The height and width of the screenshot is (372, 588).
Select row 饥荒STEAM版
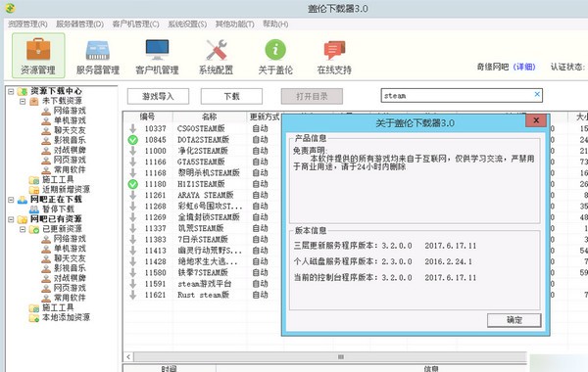coord(201,228)
